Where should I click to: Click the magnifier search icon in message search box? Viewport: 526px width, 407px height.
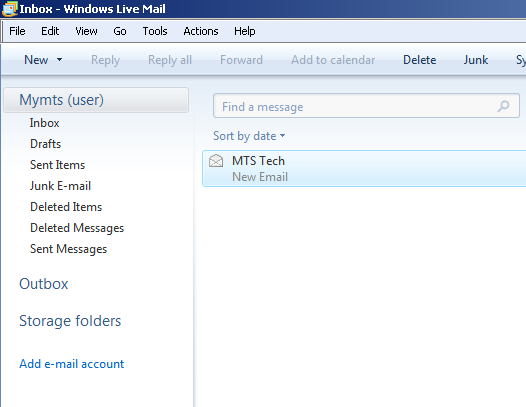[x=503, y=106]
